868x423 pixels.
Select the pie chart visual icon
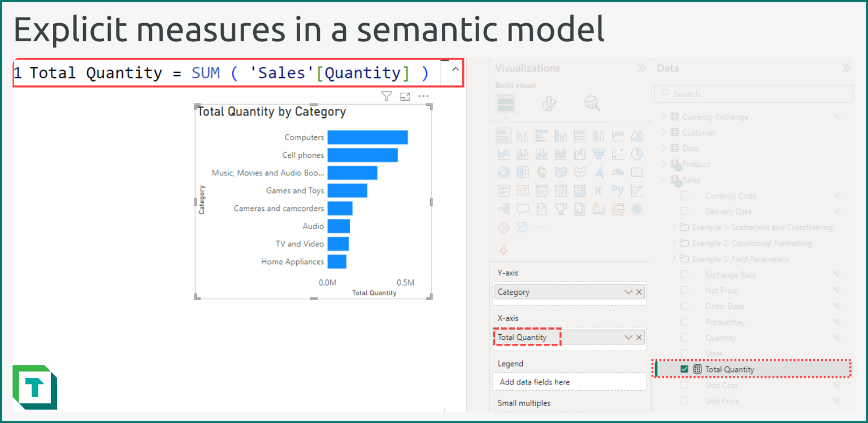click(x=637, y=154)
